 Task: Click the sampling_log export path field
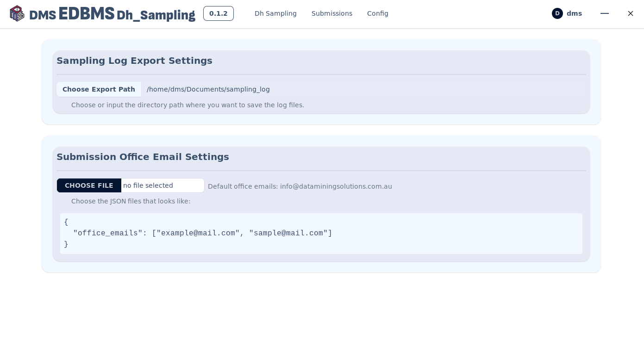[208, 89]
